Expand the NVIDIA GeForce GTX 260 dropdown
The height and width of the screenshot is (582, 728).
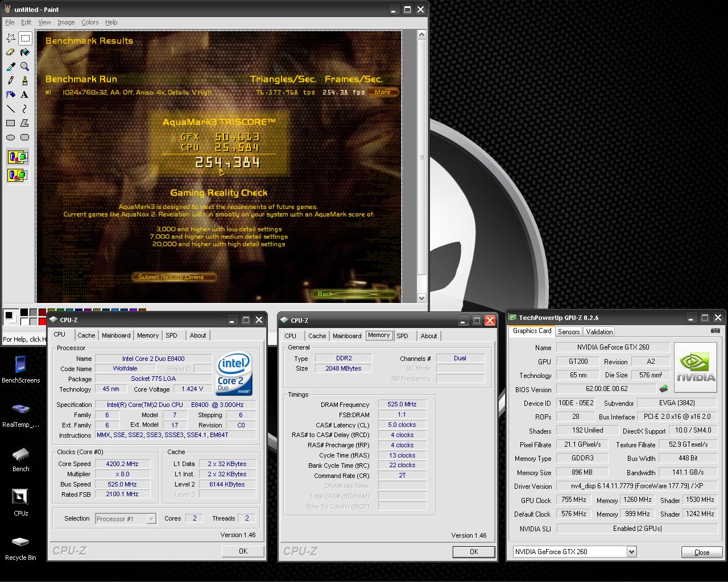click(x=631, y=551)
